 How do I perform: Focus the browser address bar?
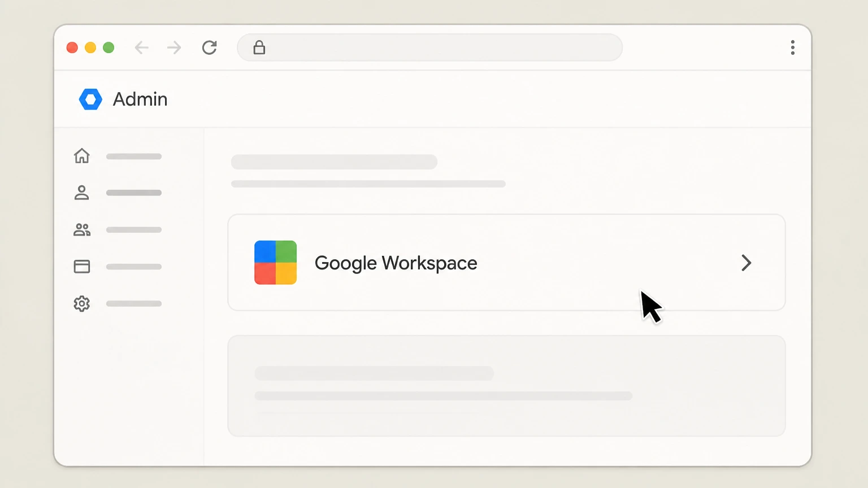430,47
